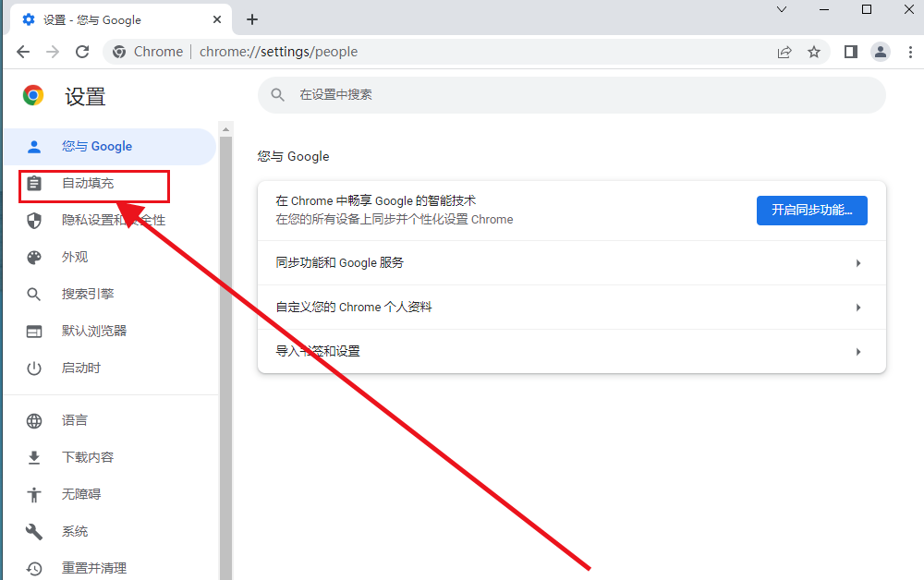Open the 启动时 settings section

(x=110, y=369)
